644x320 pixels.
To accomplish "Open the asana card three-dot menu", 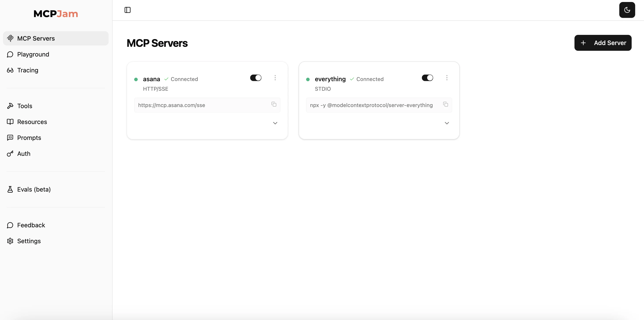I will (x=275, y=78).
